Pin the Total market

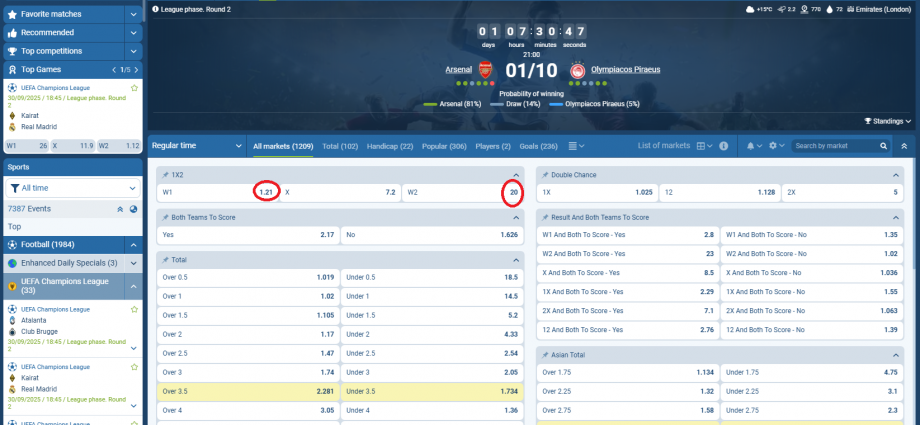(165, 259)
